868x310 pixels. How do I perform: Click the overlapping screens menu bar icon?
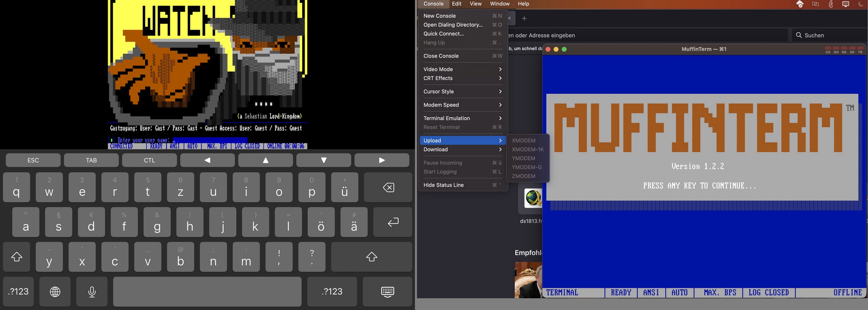pos(815,4)
